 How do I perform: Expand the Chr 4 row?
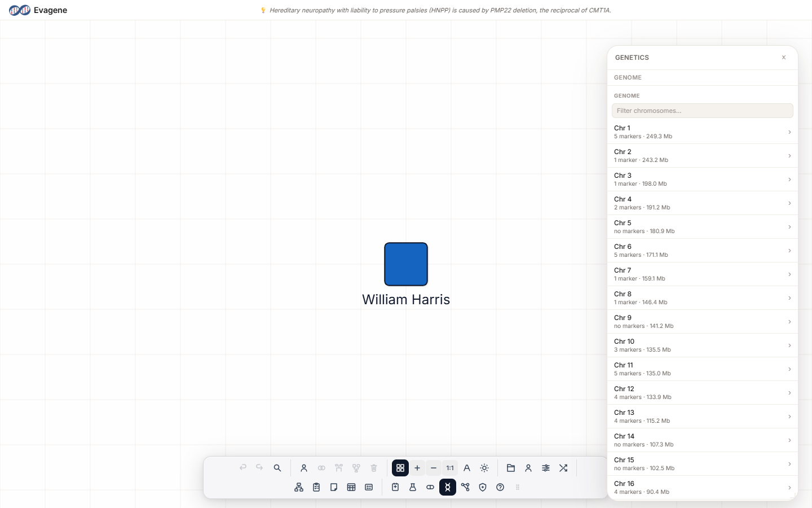(x=703, y=203)
